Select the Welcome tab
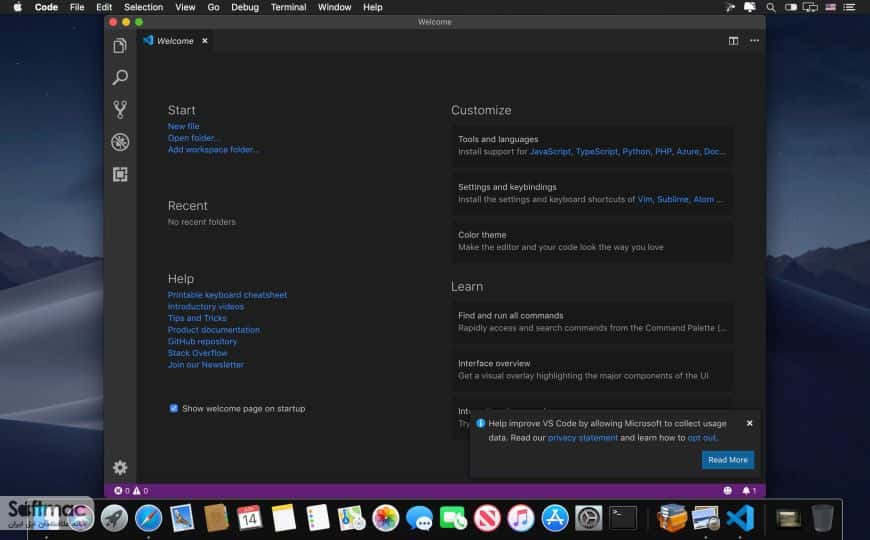This screenshot has height=540, width=870. pyautogui.click(x=175, y=41)
